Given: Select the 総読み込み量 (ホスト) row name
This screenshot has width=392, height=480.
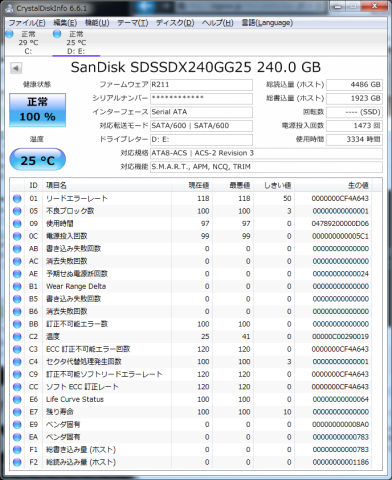Looking at the screenshot, I should (x=81, y=463).
